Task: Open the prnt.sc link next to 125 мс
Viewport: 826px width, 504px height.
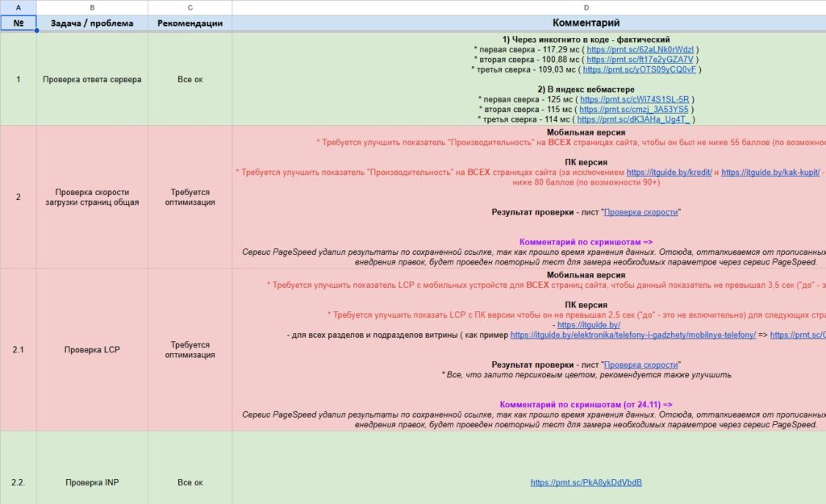Action: click(634, 99)
